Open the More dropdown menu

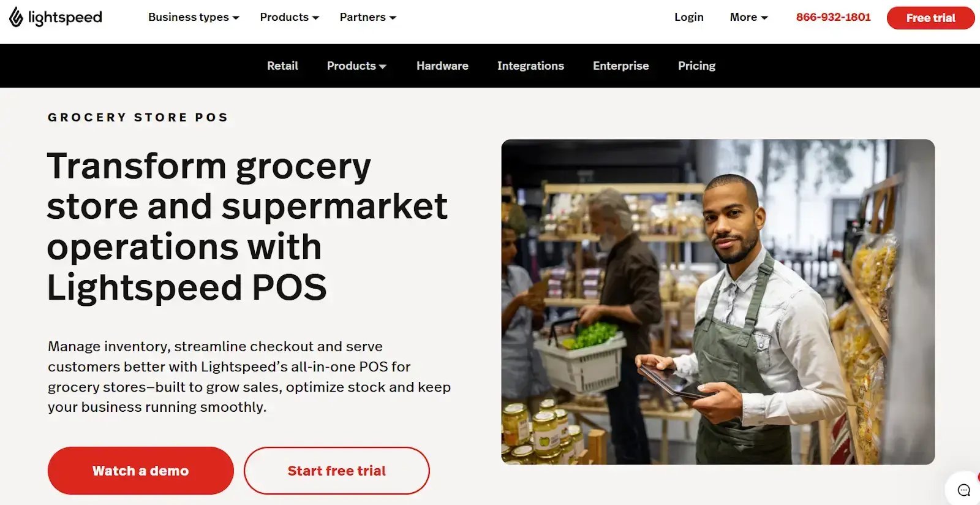(748, 17)
